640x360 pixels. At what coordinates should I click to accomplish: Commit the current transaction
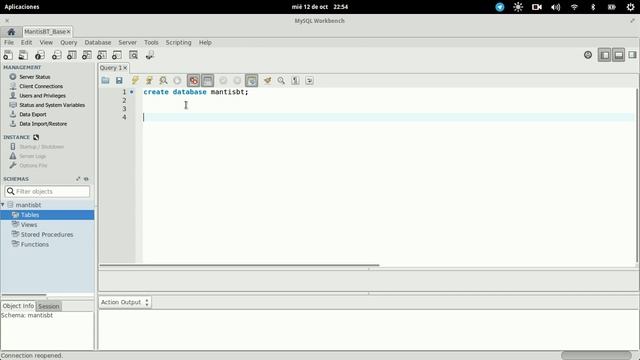tap(223, 80)
